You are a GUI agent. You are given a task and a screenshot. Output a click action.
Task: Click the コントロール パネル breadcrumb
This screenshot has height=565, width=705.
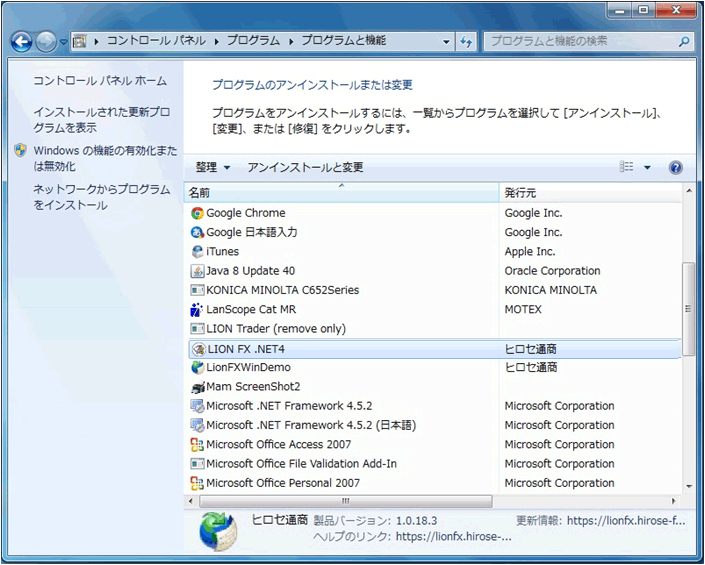pos(156,41)
